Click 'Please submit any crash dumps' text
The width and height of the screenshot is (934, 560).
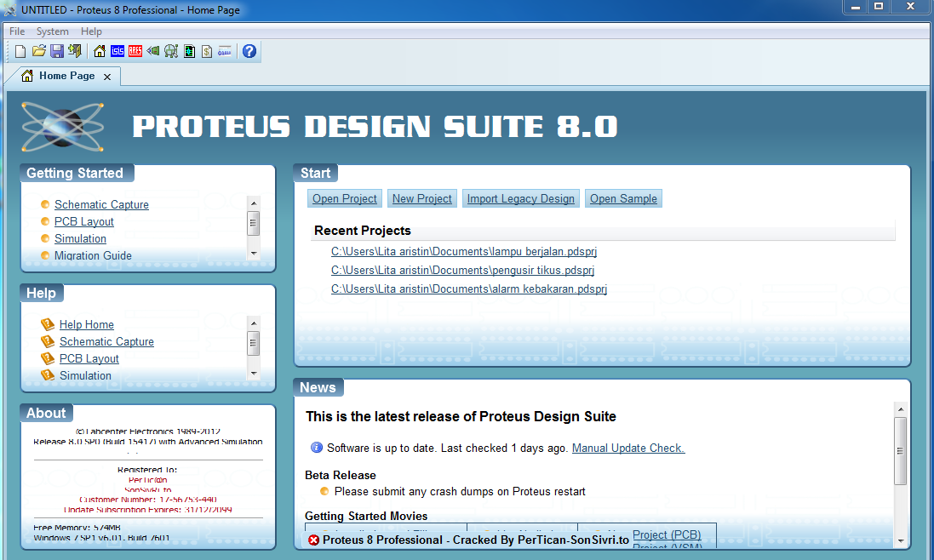click(460, 492)
